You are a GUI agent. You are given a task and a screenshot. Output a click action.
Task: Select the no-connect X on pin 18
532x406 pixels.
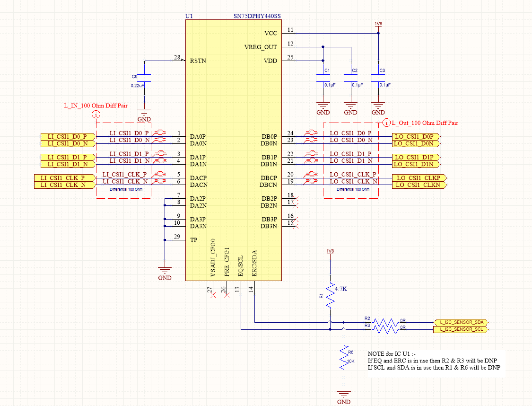[x=295, y=198]
